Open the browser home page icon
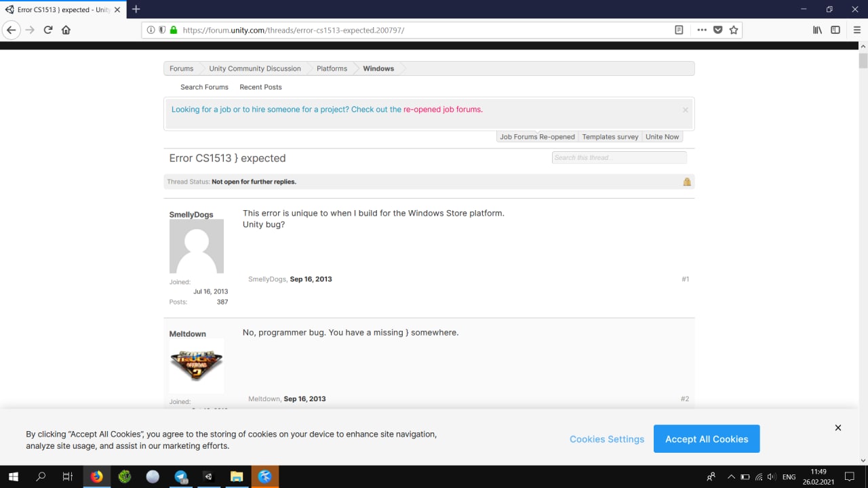Viewport: 868px width, 488px height. tap(66, 30)
